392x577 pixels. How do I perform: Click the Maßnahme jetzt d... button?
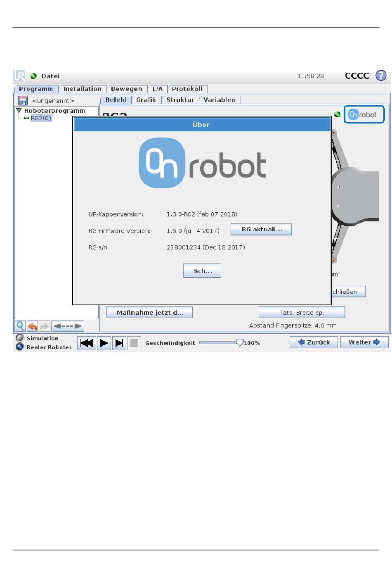[149, 313]
